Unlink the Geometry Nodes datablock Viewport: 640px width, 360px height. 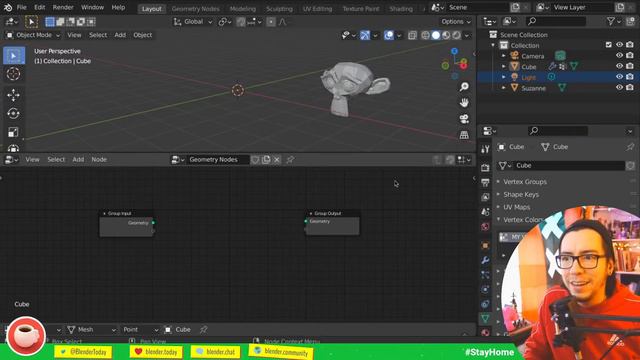277,160
